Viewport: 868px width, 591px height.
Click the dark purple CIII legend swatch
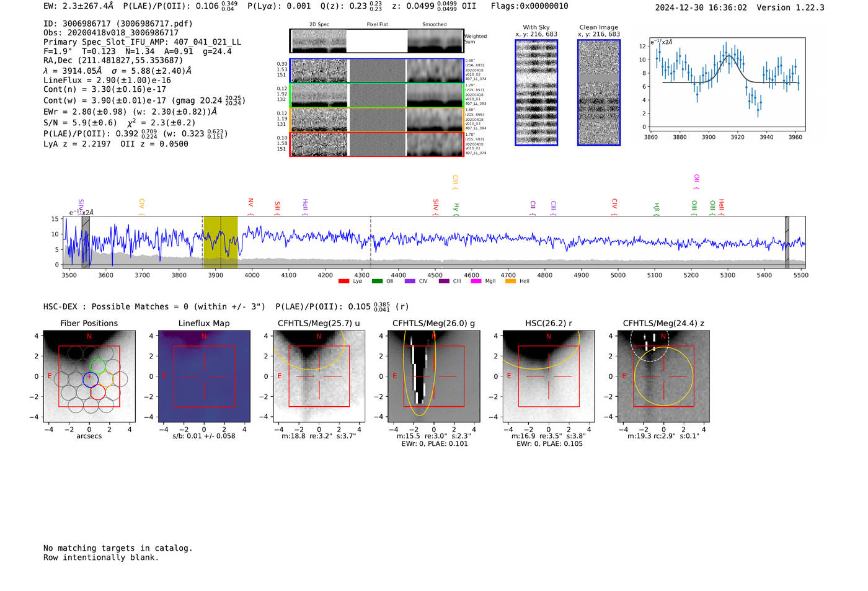tap(444, 281)
